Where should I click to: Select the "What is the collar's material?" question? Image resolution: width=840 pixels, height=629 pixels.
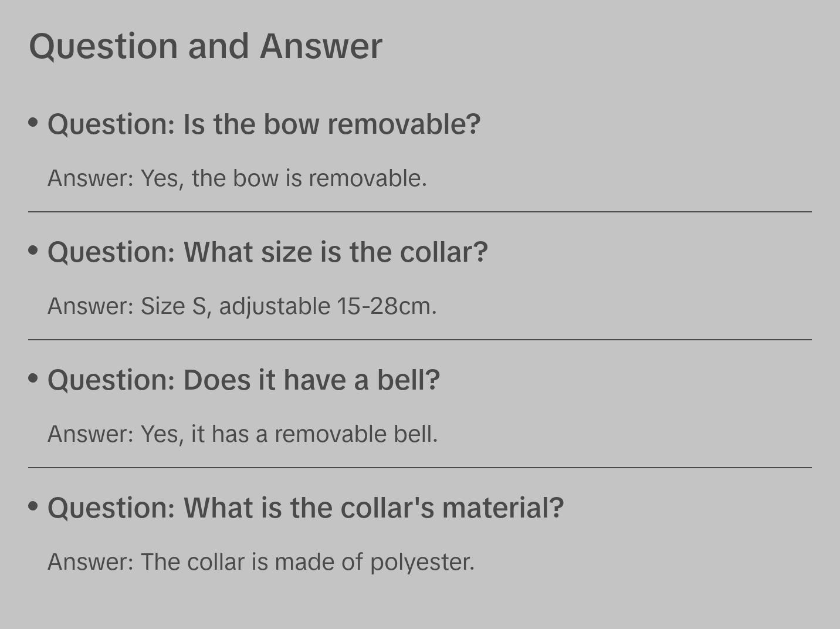[x=305, y=508]
